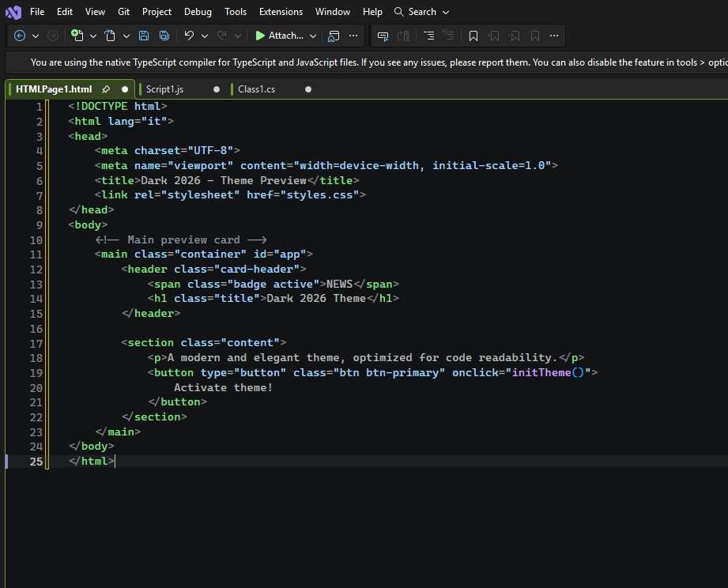Click the browser preview icon after Attach
This screenshot has width=728, height=588.
point(334,36)
